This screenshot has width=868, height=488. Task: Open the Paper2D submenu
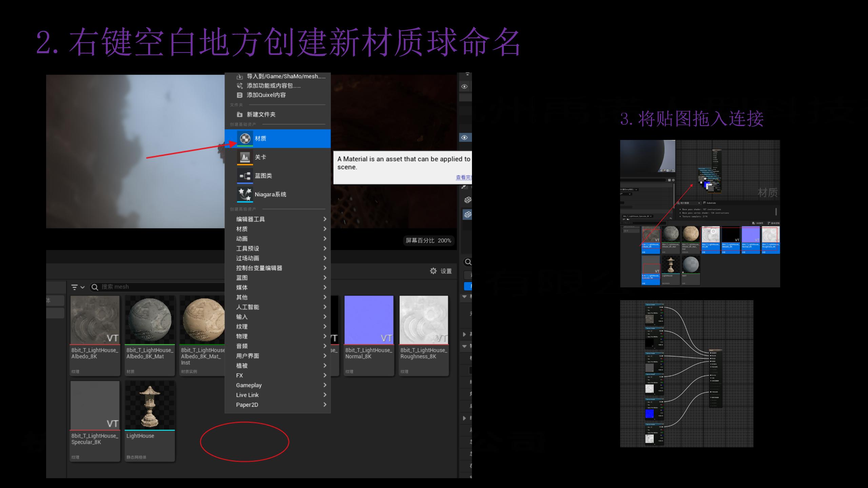[277, 405]
